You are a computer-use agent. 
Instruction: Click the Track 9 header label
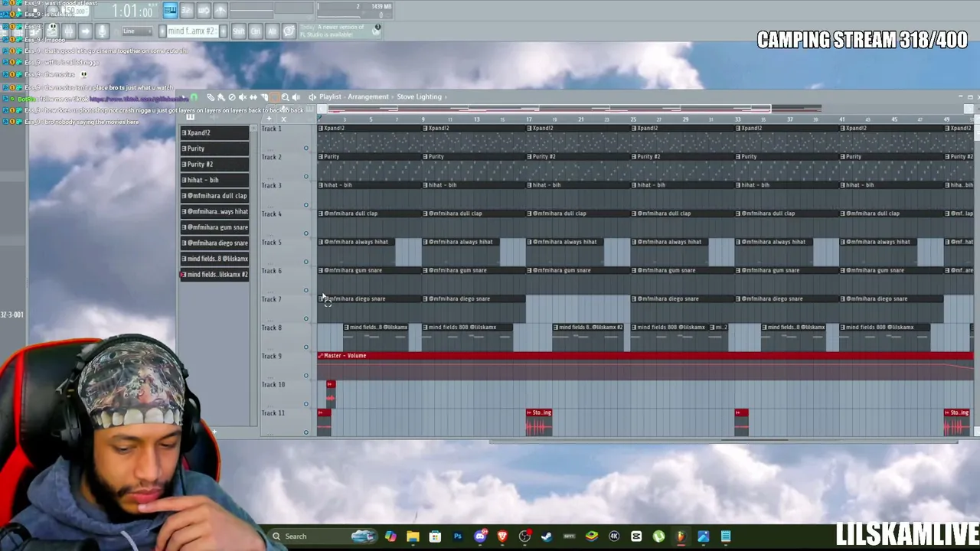click(272, 356)
